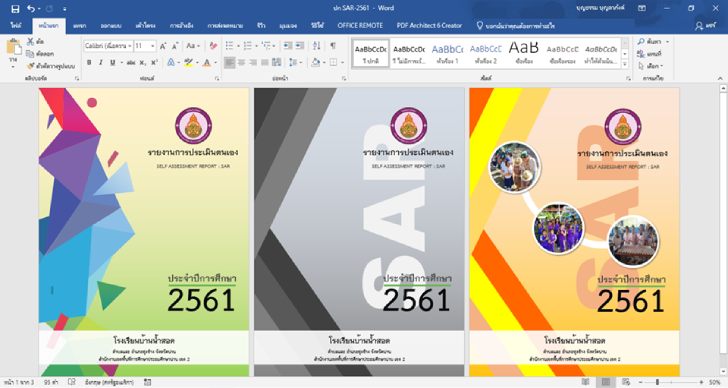Apply a multilevel list
Screen dimensions: 728x388
click(266, 45)
